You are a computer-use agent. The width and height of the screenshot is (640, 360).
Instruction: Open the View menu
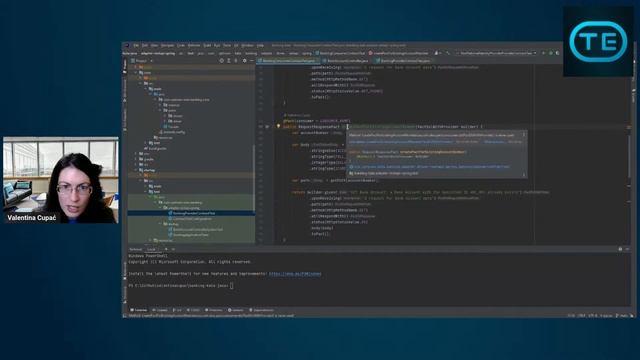(155, 45)
